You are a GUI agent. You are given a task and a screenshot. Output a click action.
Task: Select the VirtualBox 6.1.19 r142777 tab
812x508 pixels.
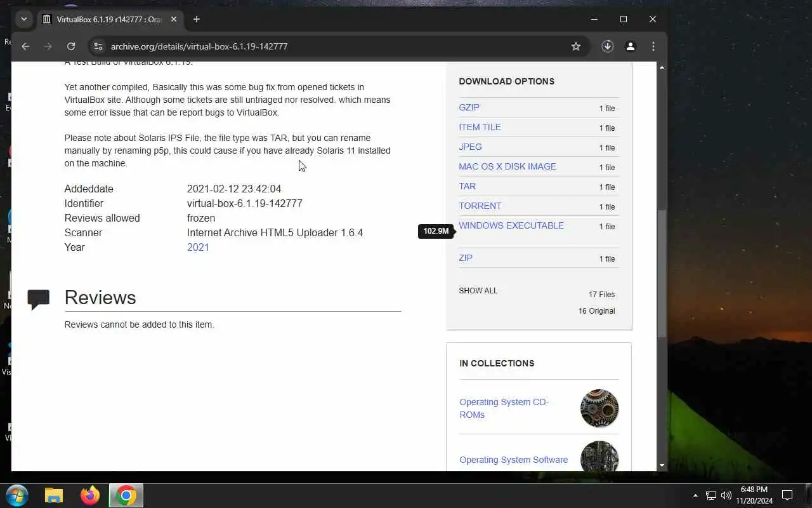coord(109,19)
